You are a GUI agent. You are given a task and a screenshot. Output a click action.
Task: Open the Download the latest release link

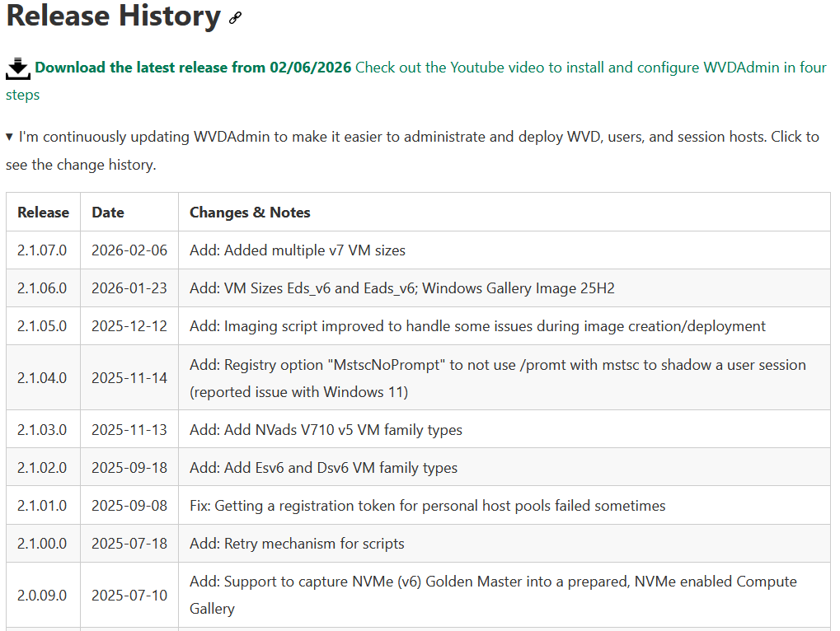pyautogui.click(x=193, y=68)
